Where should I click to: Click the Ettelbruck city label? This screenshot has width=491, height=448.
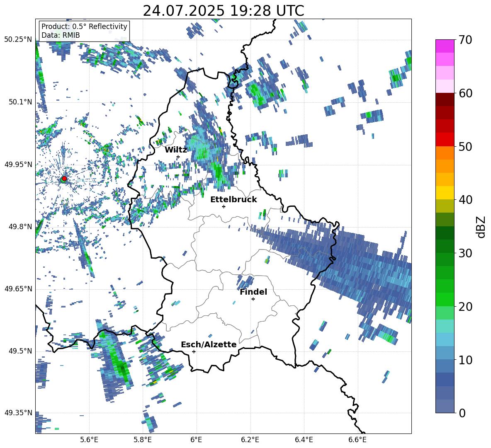point(233,200)
